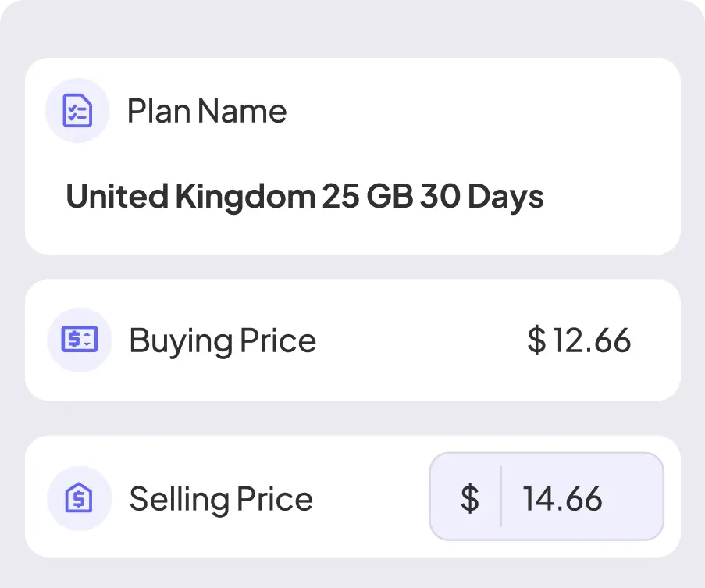Click the 12.66 buying price amount
Screen dimensions: 705x588
click(x=591, y=340)
